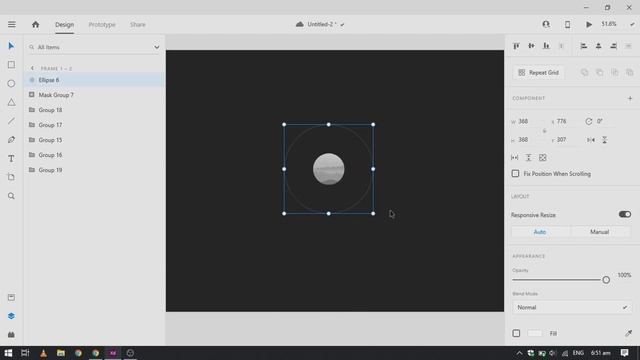640x360 pixels.
Task: Open the hamburger main menu
Action: [x=12, y=24]
